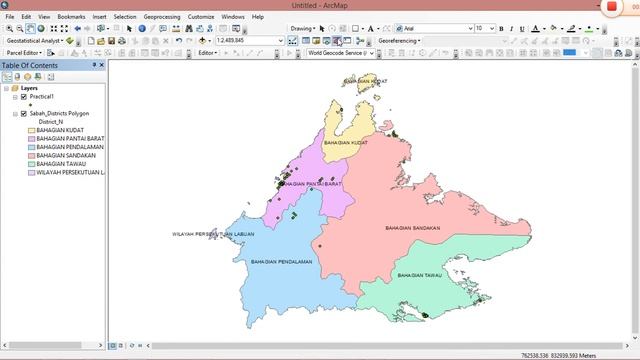This screenshot has height=360, width=640.
Task: Activate the Pan hand tool
Action: (30, 29)
